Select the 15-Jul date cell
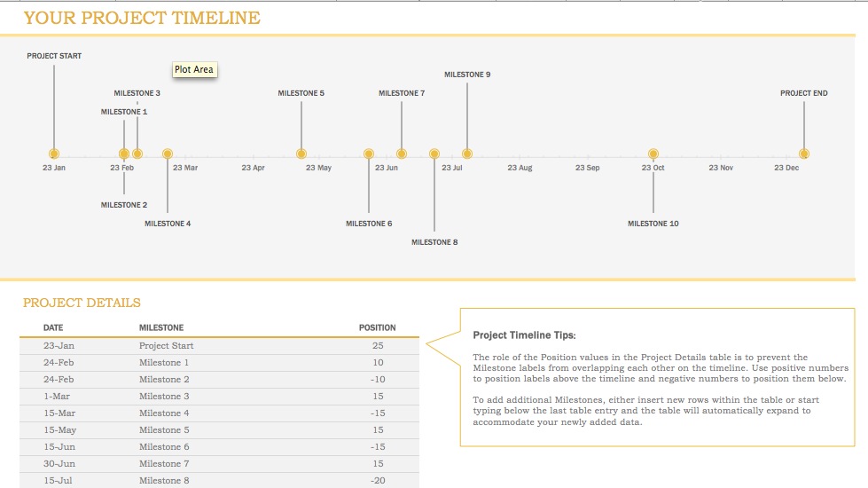This screenshot has height=488, width=868. click(x=58, y=481)
